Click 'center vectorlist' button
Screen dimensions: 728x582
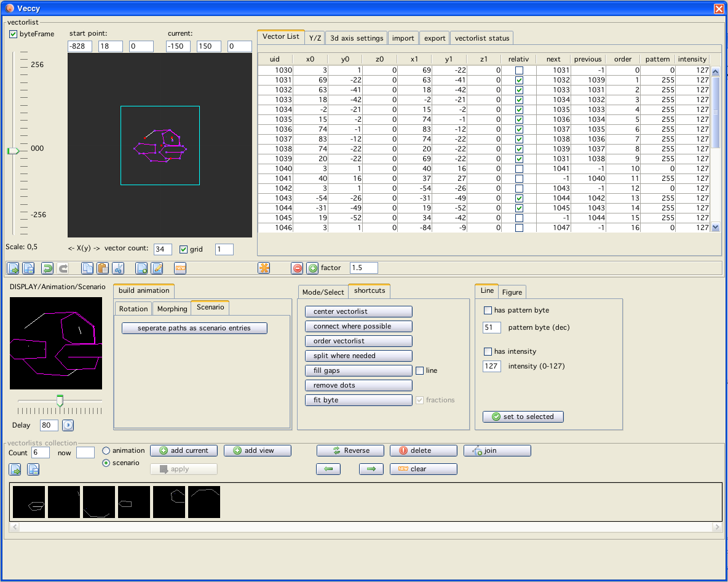(x=358, y=311)
